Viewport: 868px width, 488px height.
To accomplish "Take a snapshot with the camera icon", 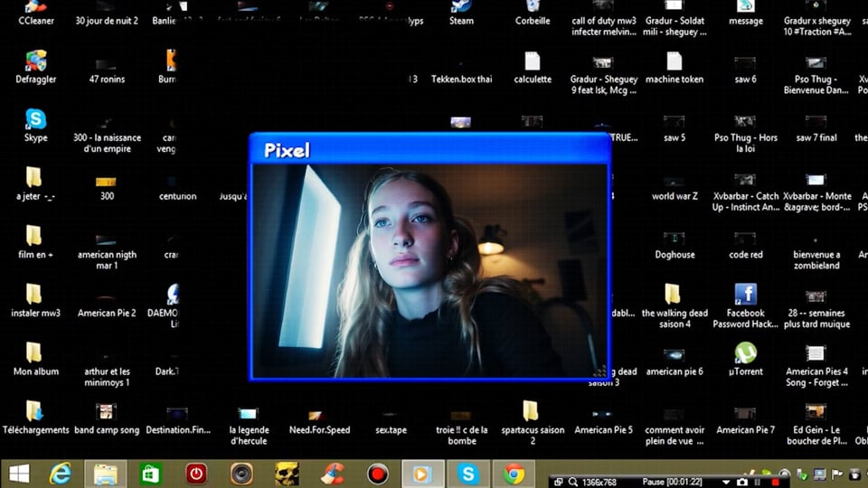I will point(741,482).
